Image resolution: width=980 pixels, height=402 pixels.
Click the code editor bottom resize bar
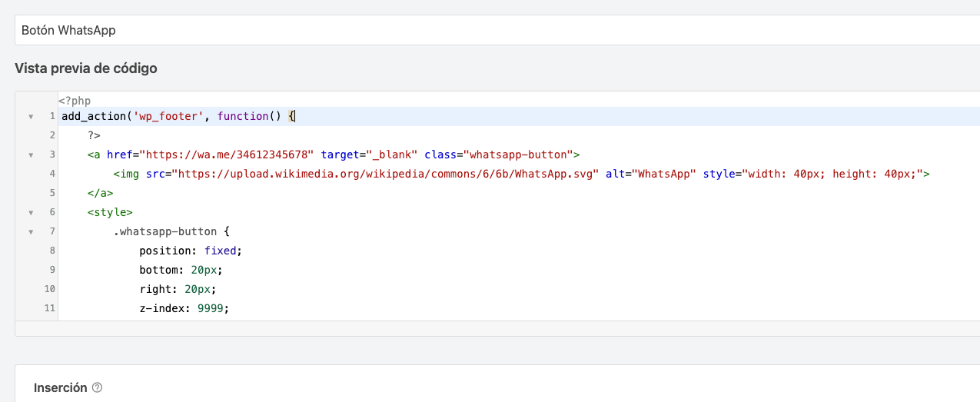tap(497, 328)
